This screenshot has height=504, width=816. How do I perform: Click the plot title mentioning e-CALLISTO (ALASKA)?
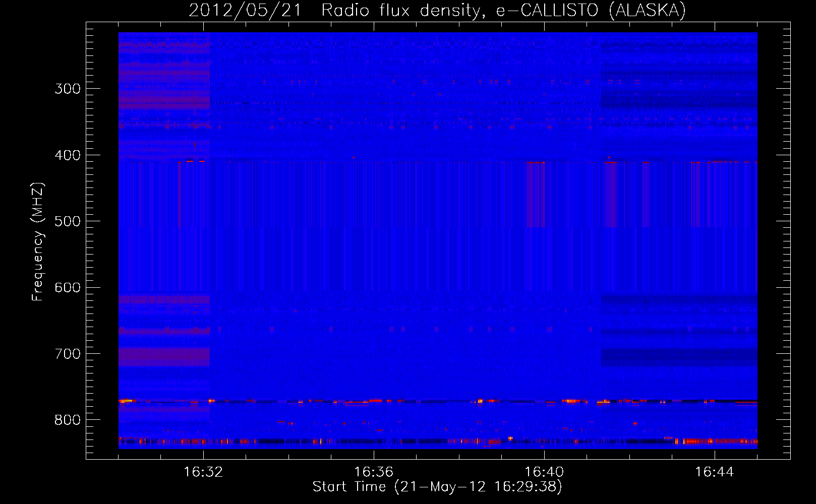(437, 11)
